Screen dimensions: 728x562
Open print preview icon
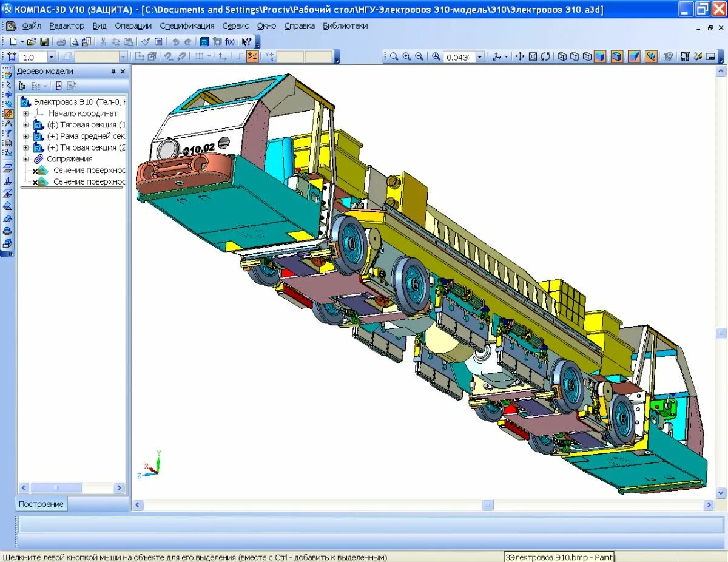tap(73, 42)
